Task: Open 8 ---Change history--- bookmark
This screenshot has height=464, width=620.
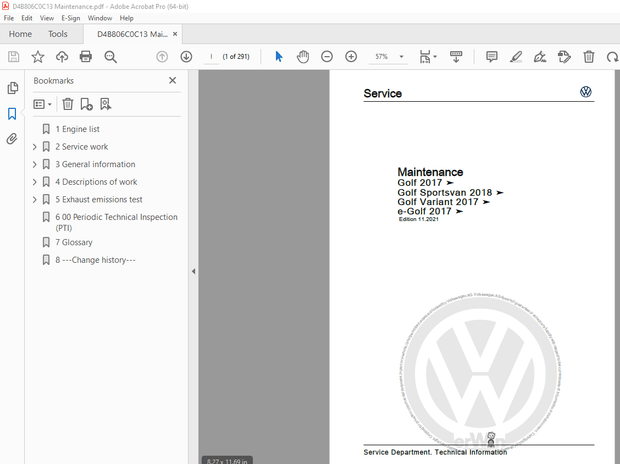Action: coord(95,260)
